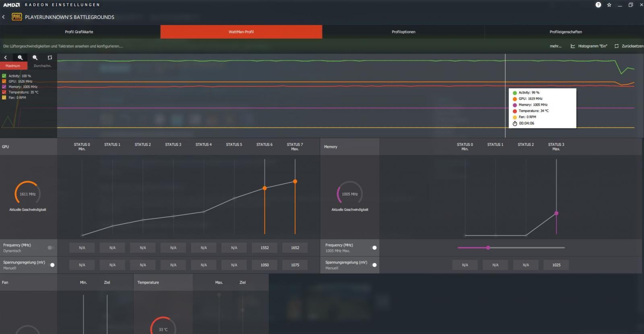Viewport: 644px width, 334px height.
Task: Click GPU Status 0 frequency N/A field
Action: [x=82, y=248]
